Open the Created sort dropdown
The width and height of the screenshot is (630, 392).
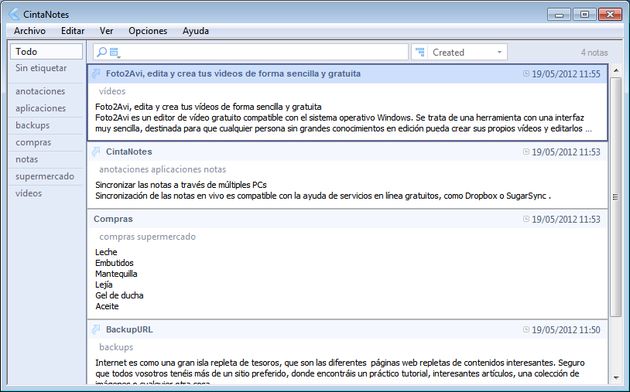[x=467, y=52]
